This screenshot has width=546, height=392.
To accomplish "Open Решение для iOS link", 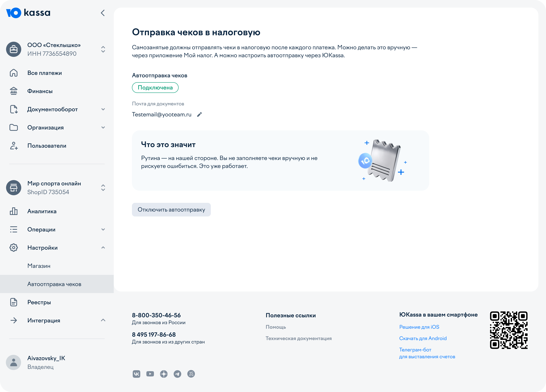I will click(x=419, y=327).
